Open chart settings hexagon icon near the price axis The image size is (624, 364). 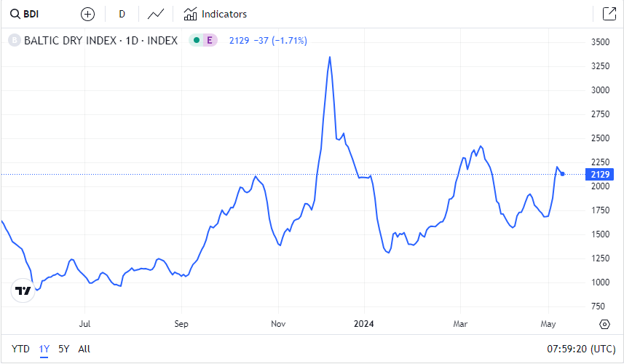coord(604,324)
